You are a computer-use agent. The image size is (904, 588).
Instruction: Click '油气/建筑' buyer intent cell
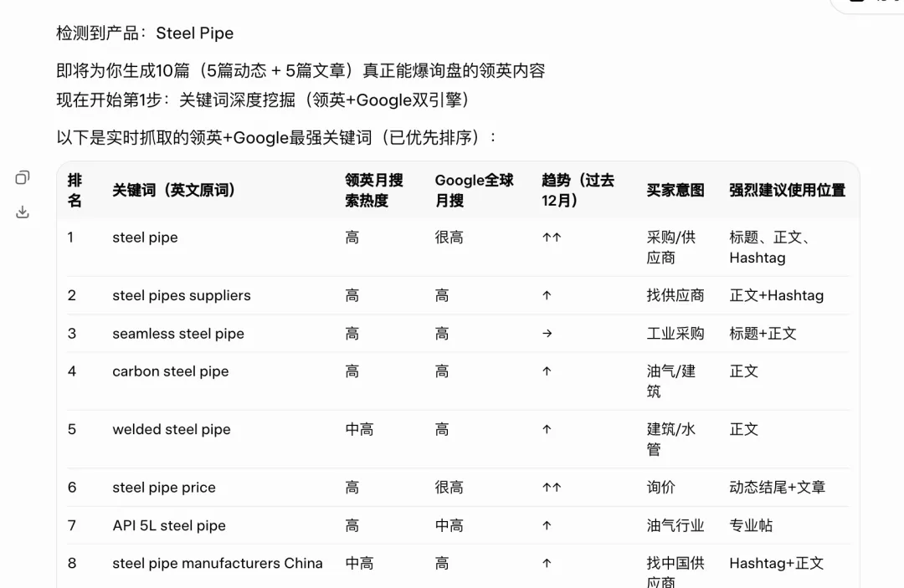[671, 381]
